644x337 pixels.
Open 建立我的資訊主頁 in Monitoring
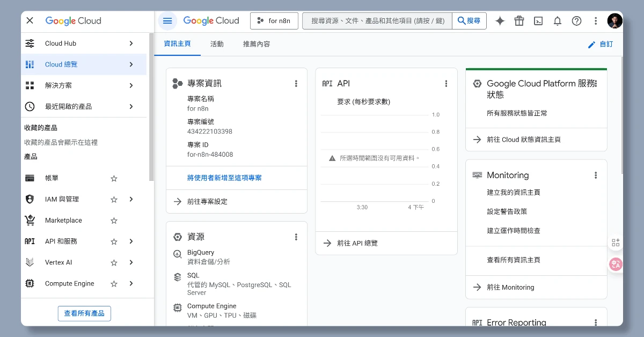514,192
